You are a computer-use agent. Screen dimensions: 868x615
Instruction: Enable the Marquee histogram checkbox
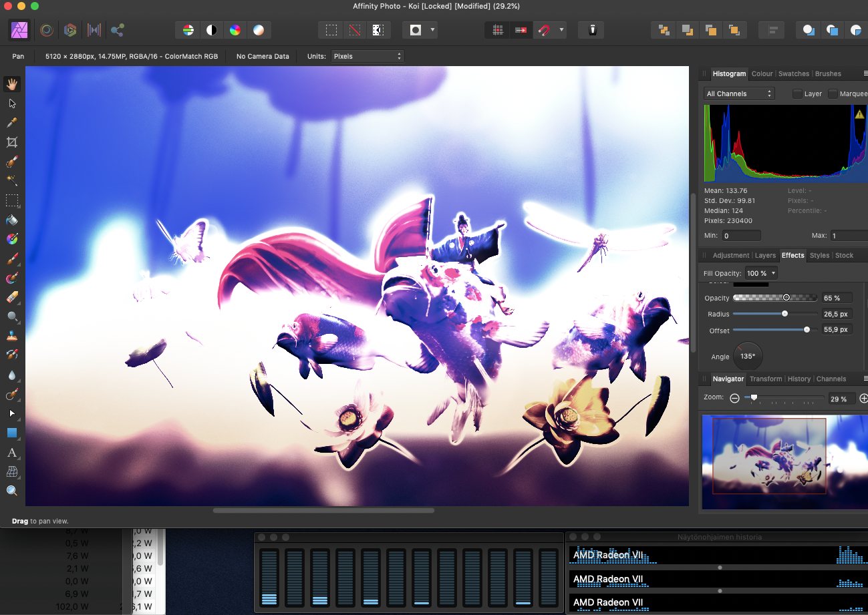[833, 94]
